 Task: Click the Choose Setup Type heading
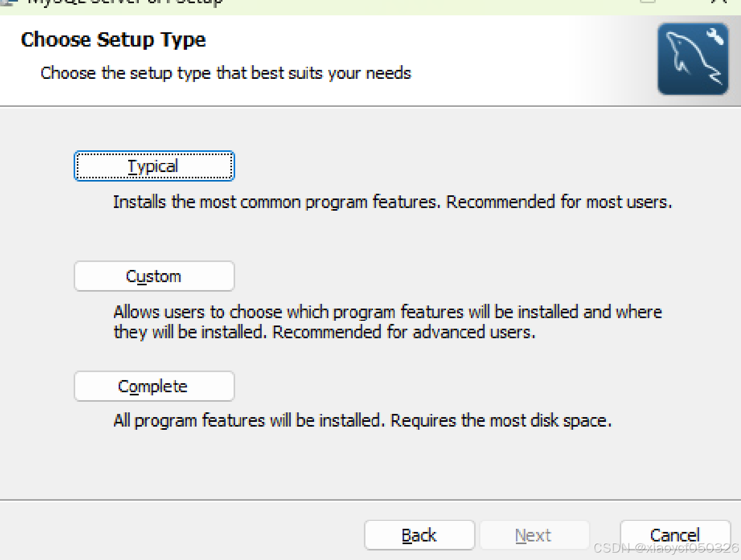(x=113, y=40)
